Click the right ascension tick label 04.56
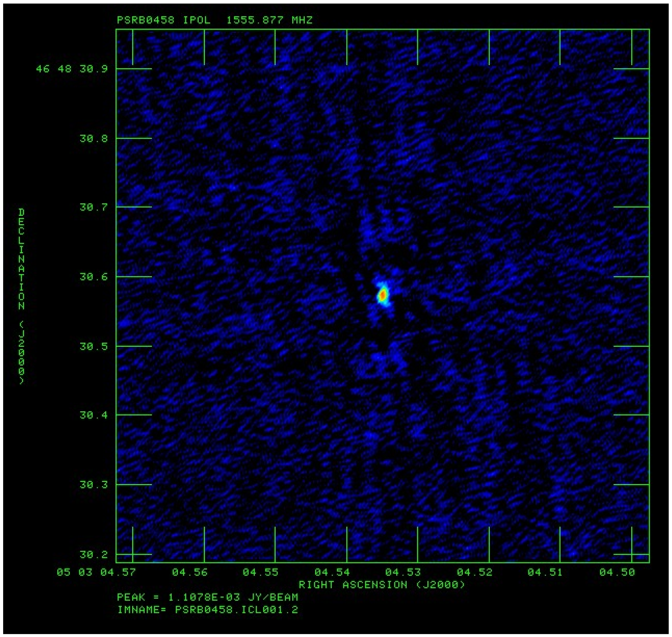672x637 pixels. (190, 573)
